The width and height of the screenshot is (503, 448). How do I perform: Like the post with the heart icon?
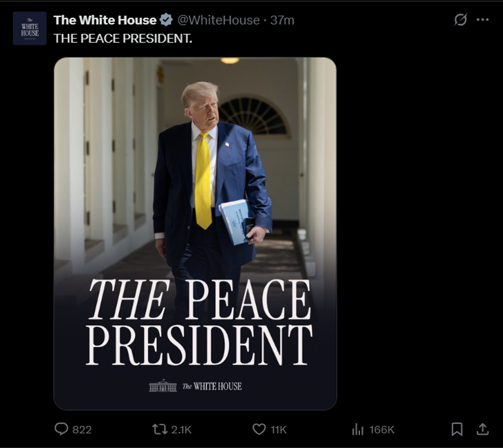(259, 429)
